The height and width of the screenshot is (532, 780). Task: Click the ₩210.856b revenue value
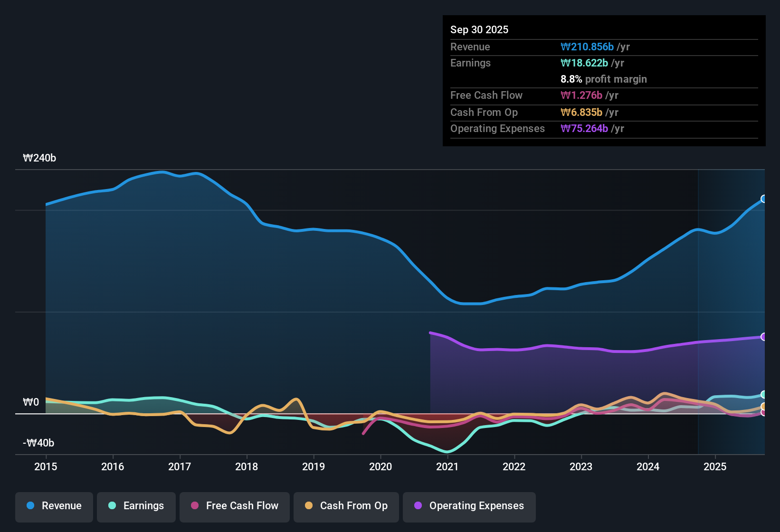tap(587, 47)
